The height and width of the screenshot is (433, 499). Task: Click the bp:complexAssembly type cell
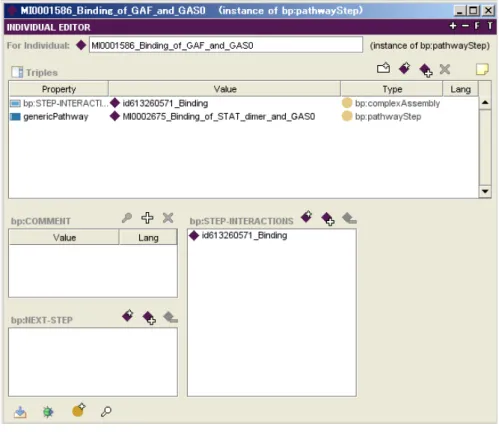pyautogui.click(x=391, y=103)
